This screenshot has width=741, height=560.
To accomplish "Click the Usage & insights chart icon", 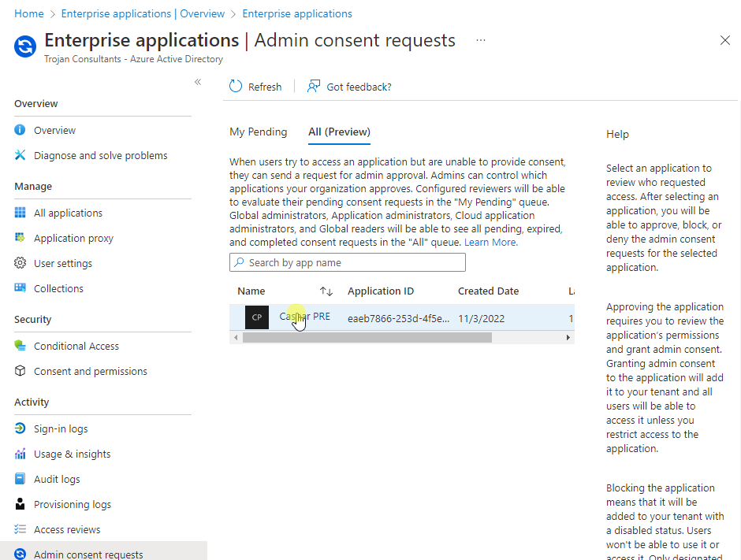I will pos(20,454).
